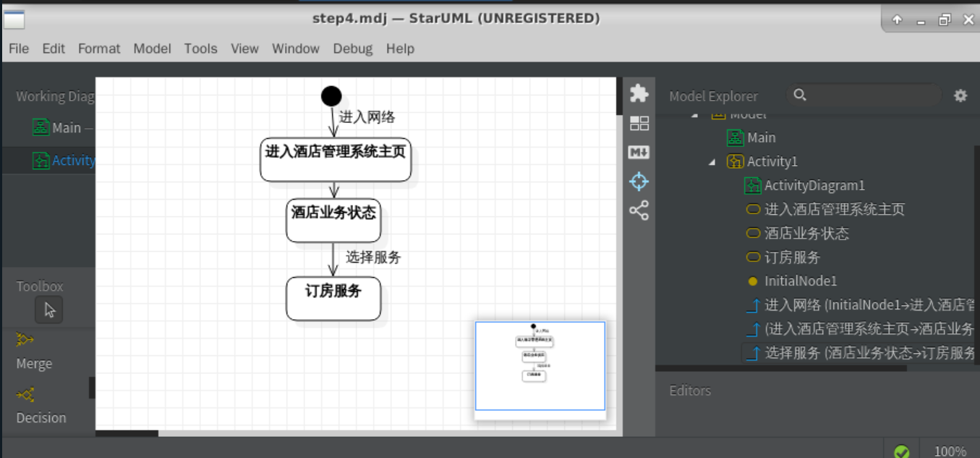
Task: Select ActivityDiagram1 in Model Explorer
Action: tap(814, 185)
